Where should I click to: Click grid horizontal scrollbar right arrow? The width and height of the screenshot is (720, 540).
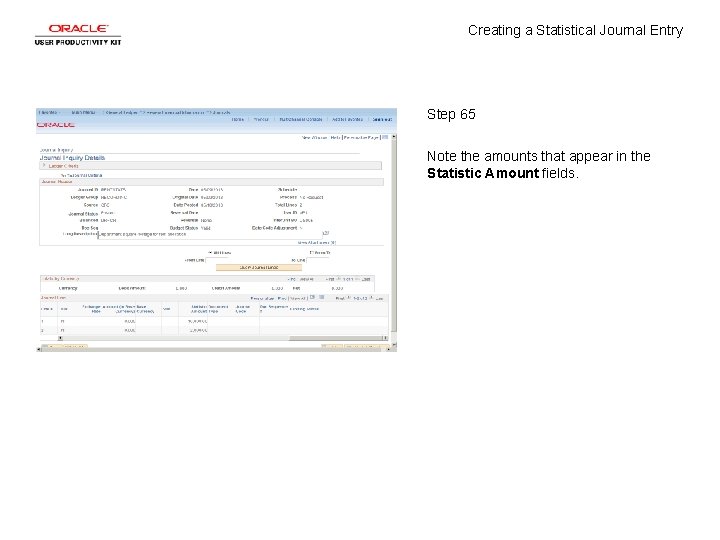(385, 338)
